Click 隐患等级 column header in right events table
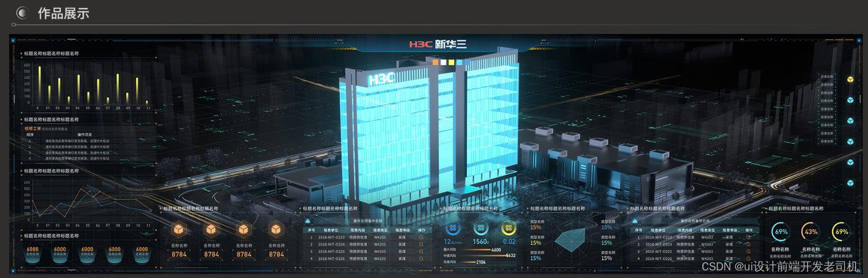 (730, 230)
